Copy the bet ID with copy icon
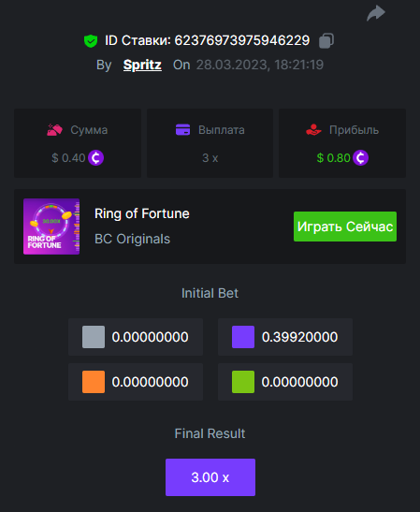The width and height of the screenshot is (420, 512). (326, 41)
